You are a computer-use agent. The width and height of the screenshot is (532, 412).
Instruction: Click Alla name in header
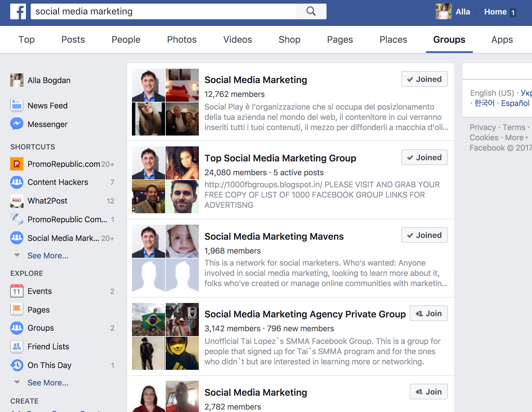[463, 12]
